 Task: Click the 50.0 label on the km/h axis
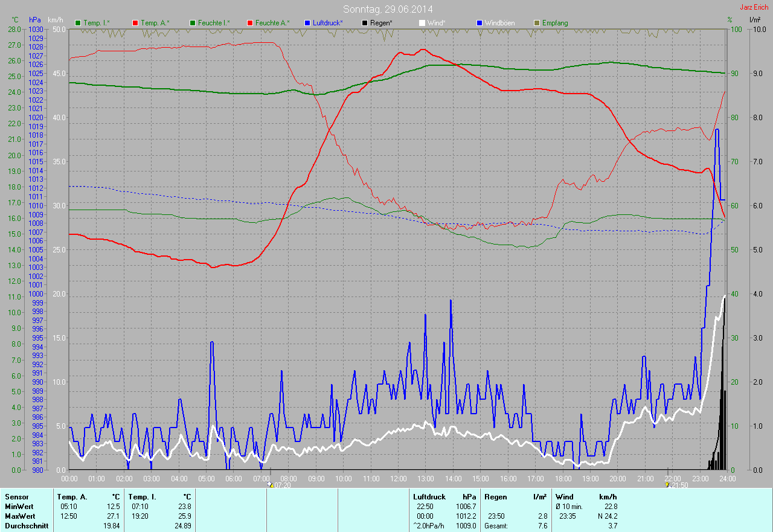coord(59,29)
